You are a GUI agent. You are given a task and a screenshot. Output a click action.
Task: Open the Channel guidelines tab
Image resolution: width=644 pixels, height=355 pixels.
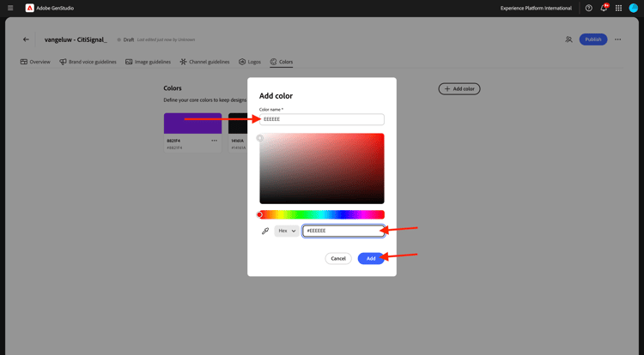204,62
